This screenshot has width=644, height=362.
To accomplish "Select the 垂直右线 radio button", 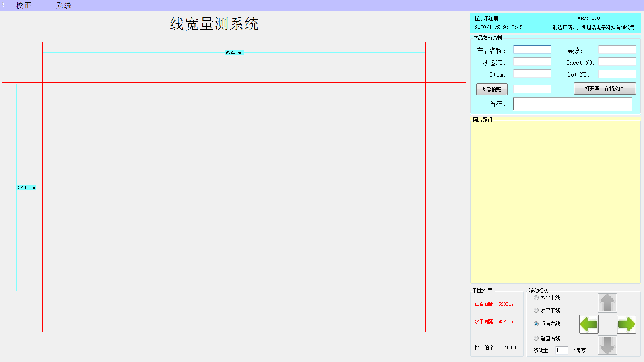I will tap(536, 338).
